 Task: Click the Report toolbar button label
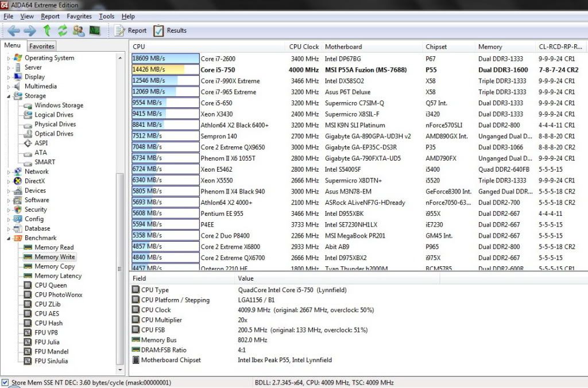pos(137,30)
